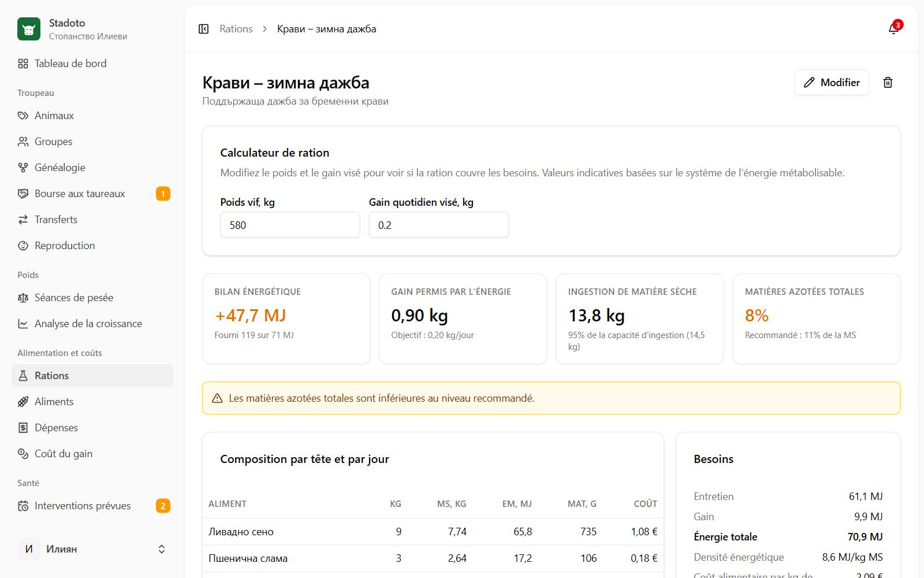
Task: Click the 13,8 kg dry matter value
Action: [597, 316]
